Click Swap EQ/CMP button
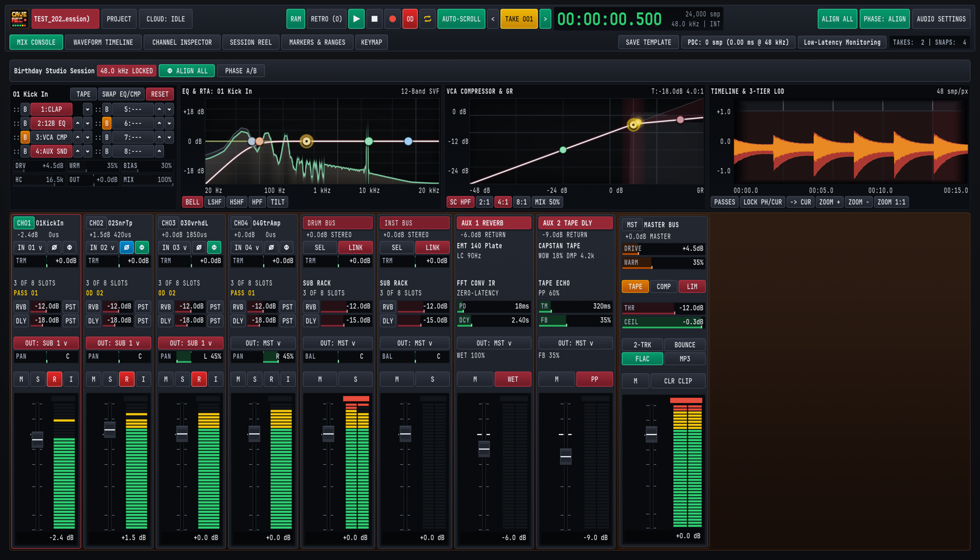Screen dimensions: 980x560 click(x=121, y=94)
